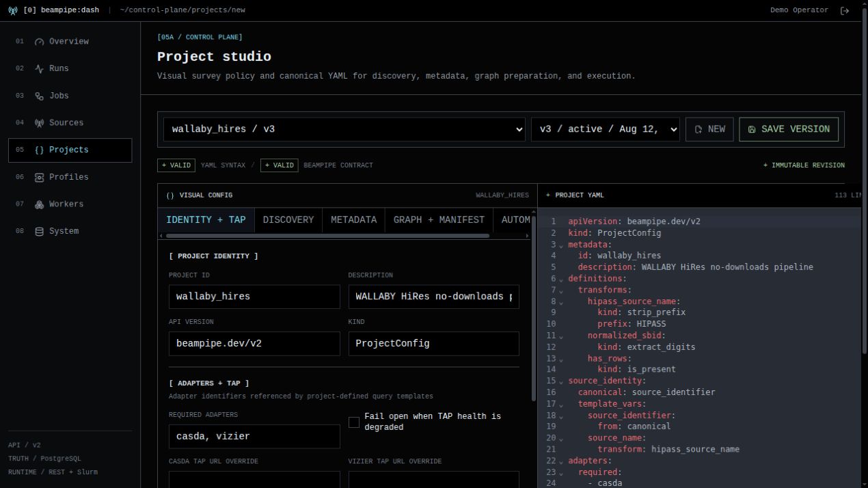Open the wallaby_hires / v3 project dropdown
The width and height of the screenshot is (868, 488).
click(x=344, y=129)
